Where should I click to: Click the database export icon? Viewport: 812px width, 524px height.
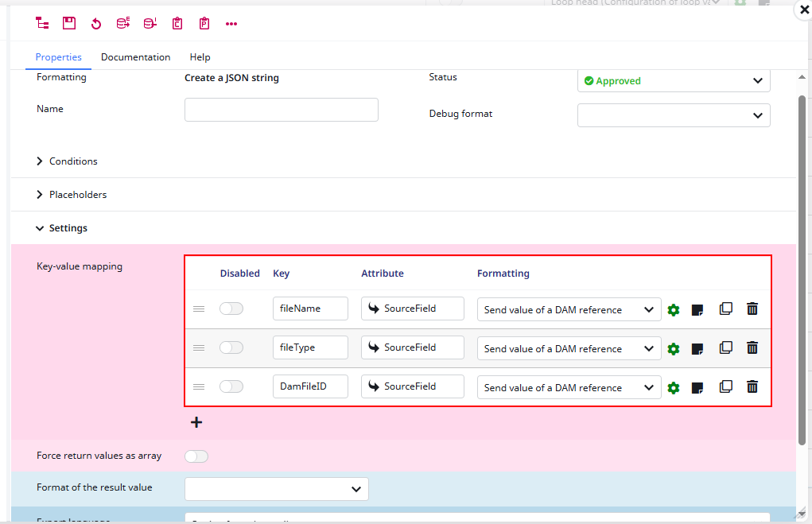click(x=123, y=23)
